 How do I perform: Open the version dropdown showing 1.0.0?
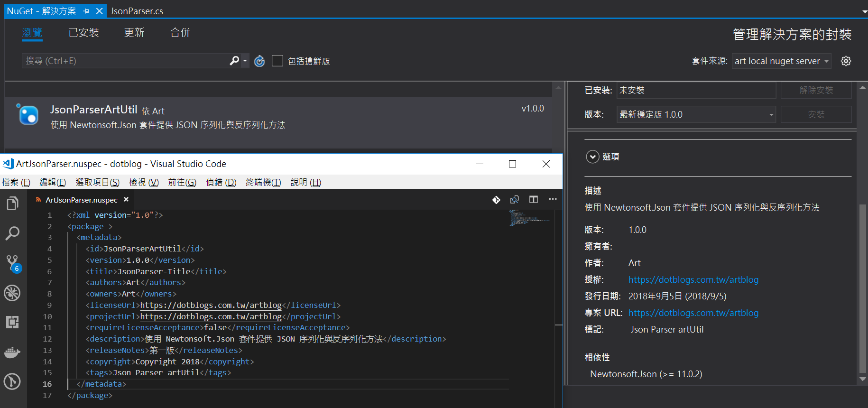696,114
